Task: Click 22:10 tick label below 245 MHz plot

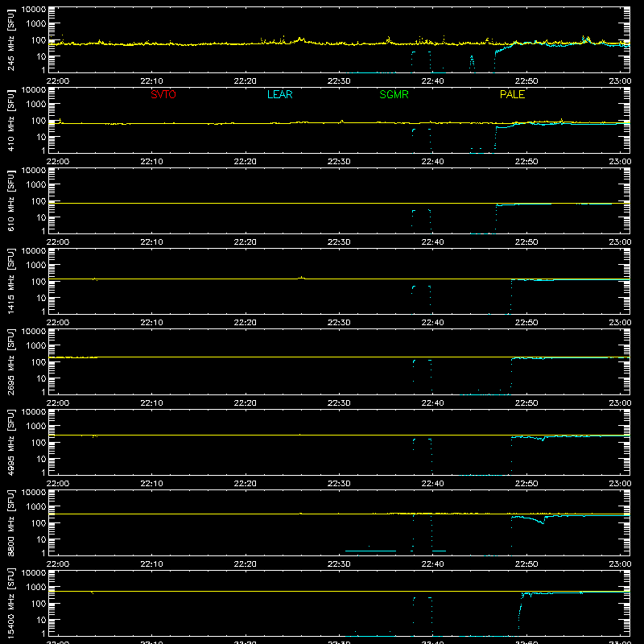Action: click(x=151, y=81)
